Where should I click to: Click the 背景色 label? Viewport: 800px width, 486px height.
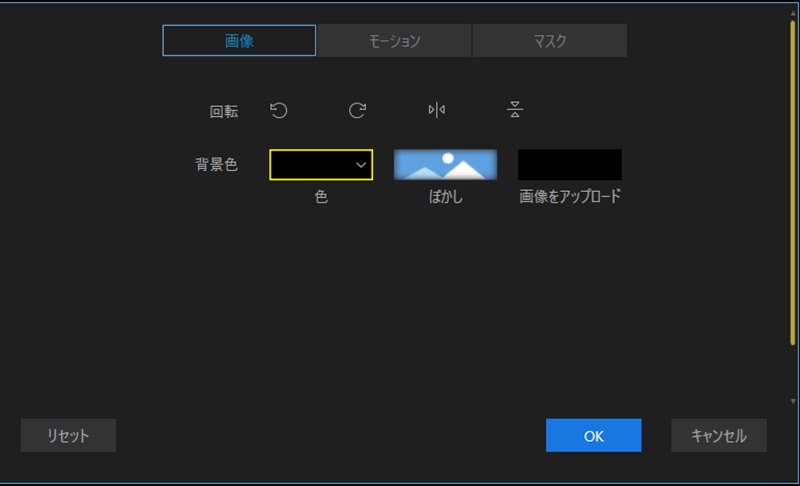(x=217, y=164)
